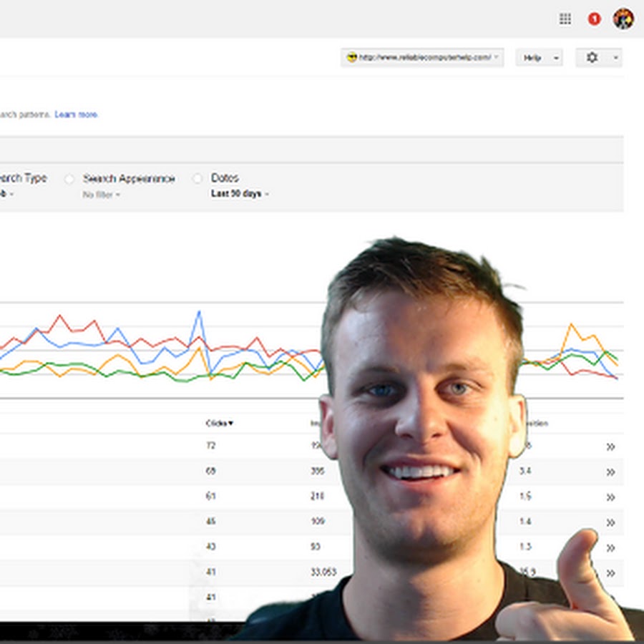Image resolution: width=644 pixels, height=644 pixels.
Task: Expand details arrows for the 68 clicks row
Action: pos(610,472)
